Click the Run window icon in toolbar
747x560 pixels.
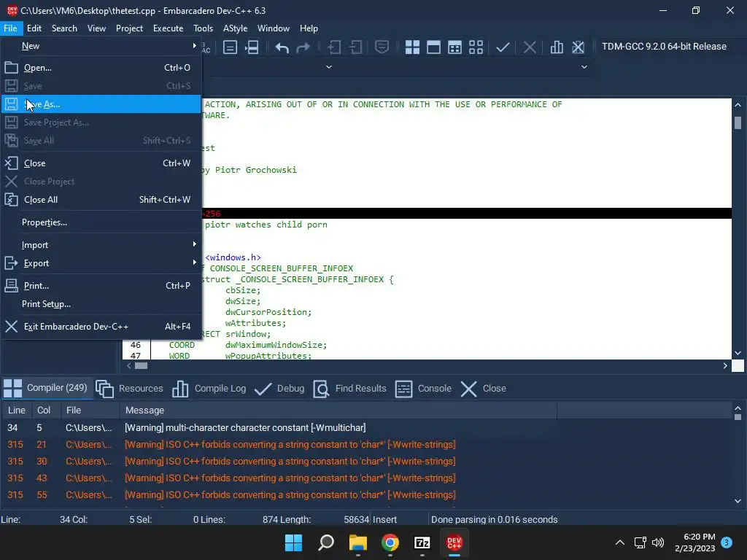[433, 47]
